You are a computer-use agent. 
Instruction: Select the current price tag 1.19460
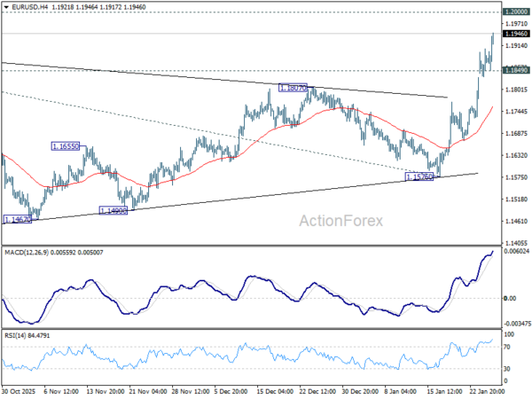[516, 34]
